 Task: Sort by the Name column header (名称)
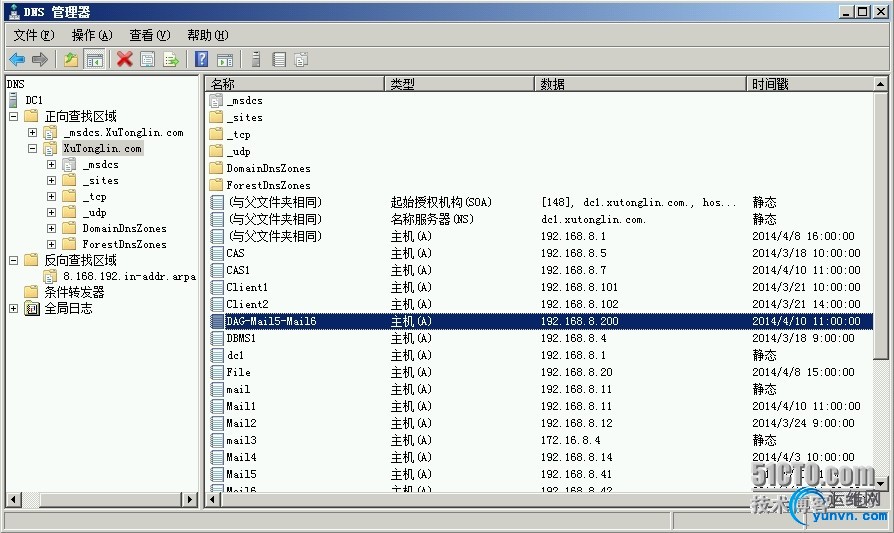click(x=295, y=84)
